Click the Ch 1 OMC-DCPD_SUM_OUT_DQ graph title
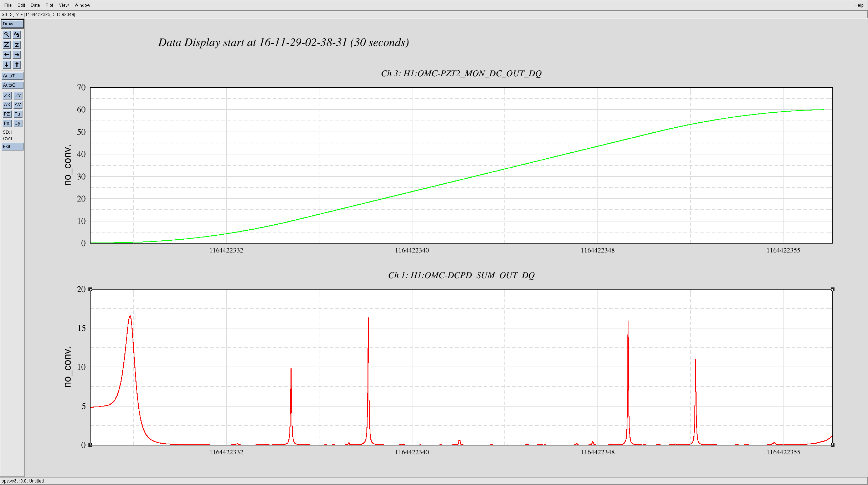This screenshot has width=868, height=485. [x=461, y=275]
